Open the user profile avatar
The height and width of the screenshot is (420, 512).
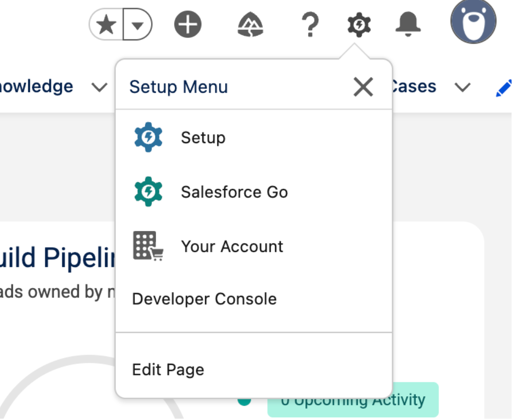(473, 22)
